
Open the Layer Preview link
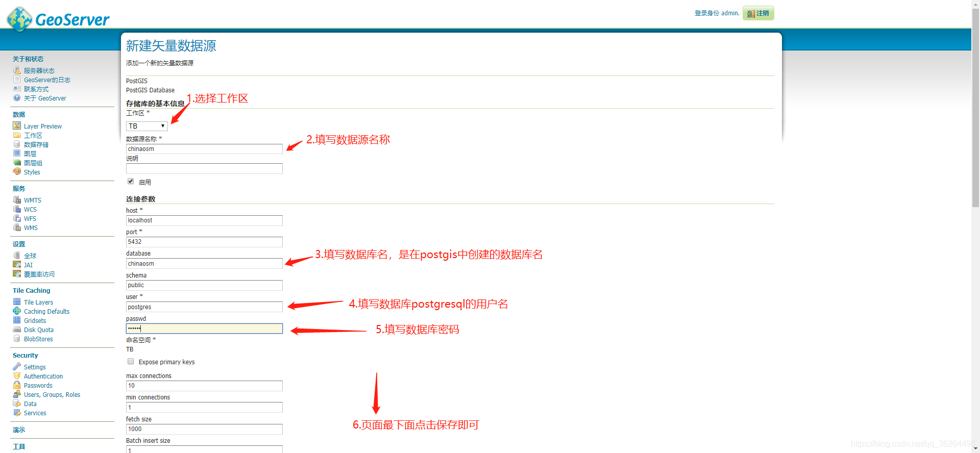(43, 127)
